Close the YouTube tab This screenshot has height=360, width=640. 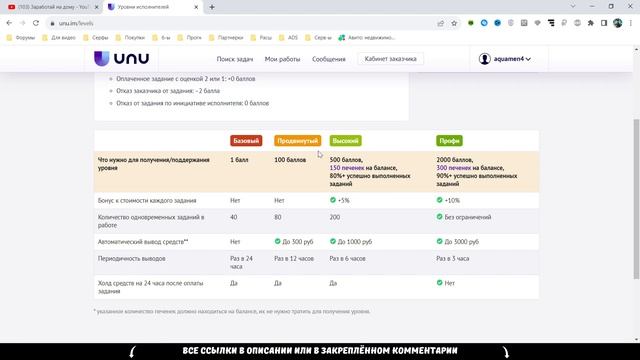97,7
